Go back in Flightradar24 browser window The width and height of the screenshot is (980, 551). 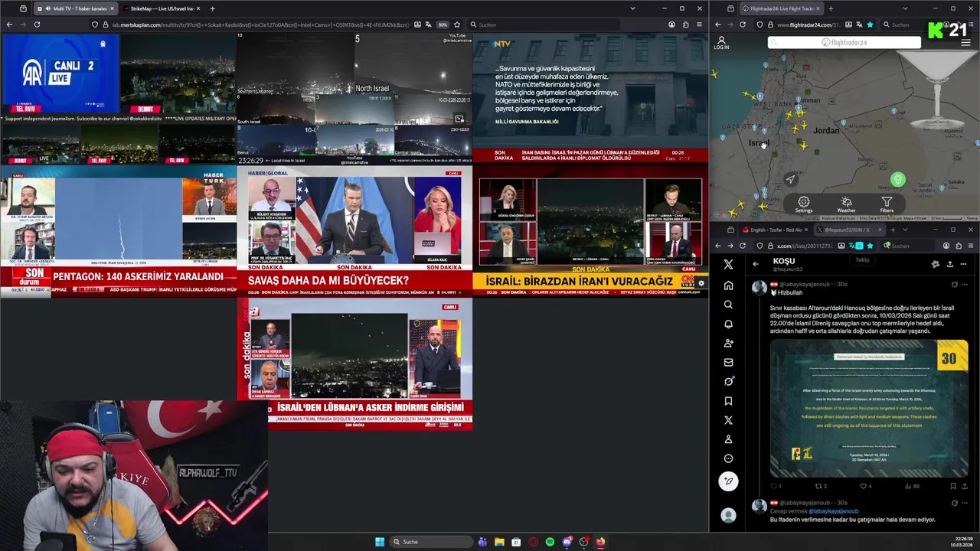[718, 24]
